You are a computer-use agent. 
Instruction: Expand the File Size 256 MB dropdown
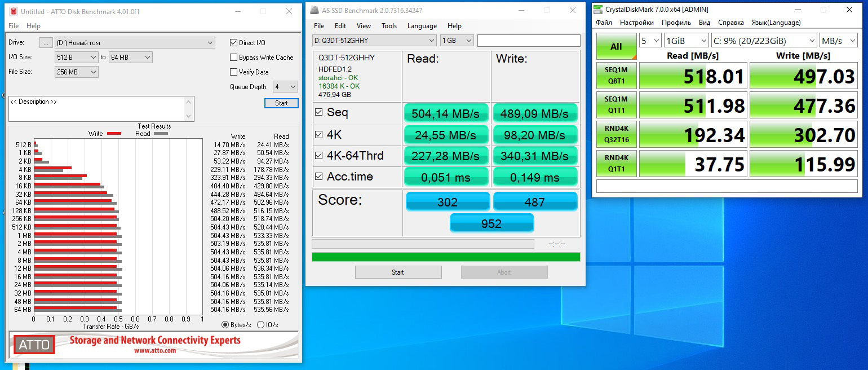tap(77, 72)
